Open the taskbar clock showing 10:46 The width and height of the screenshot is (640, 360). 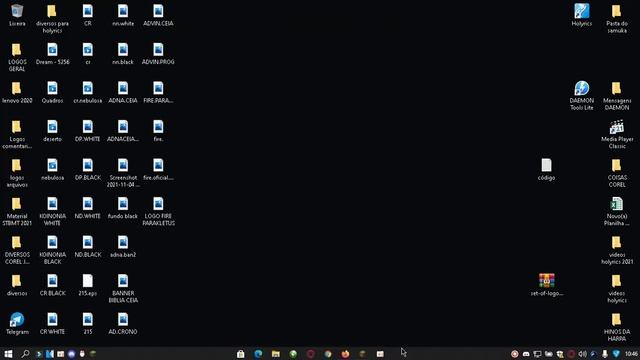631,354
